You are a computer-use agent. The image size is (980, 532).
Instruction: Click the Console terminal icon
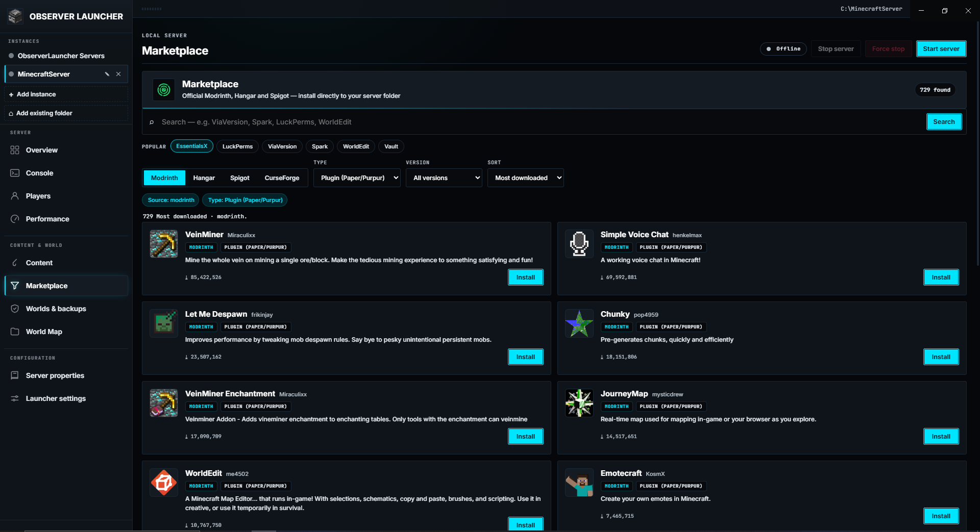coord(15,173)
